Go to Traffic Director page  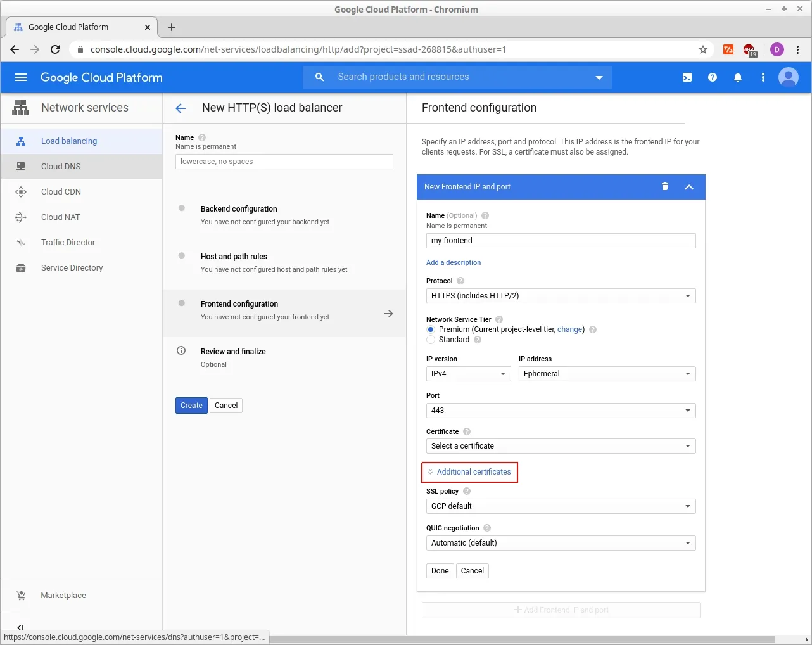(x=68, y=243)
